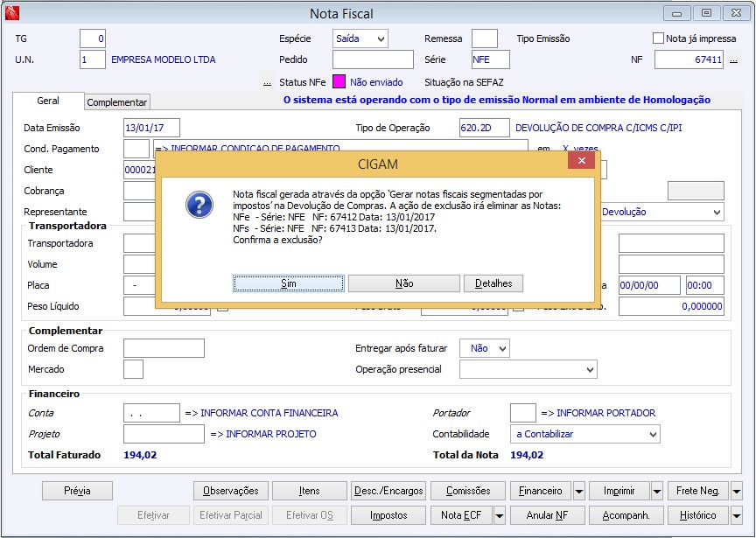The height and width of the screenshot is (538, 756).
Task: Click the 0,000000 weight field
Action: coord(671,306)
